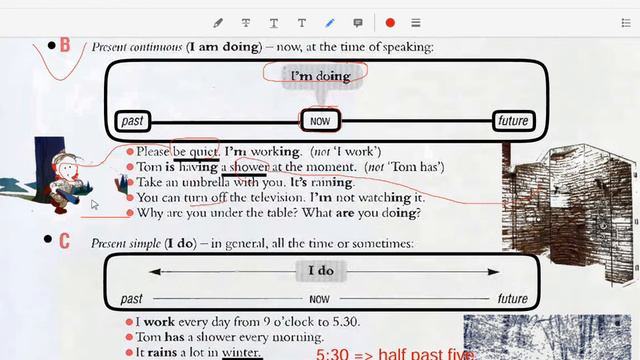Open the red color swatch picker
Image resolution: width=640 pixels, height=360 pixels.
(390, 23)
